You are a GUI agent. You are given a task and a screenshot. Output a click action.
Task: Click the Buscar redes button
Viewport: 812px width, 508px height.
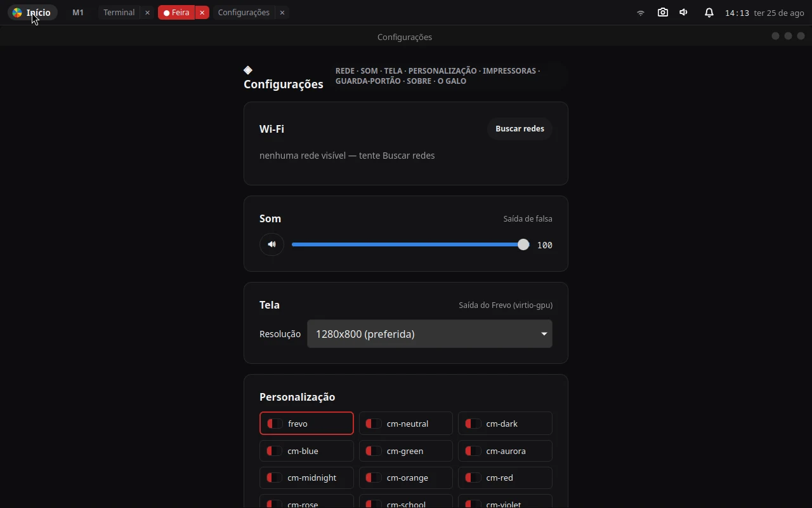520,129
